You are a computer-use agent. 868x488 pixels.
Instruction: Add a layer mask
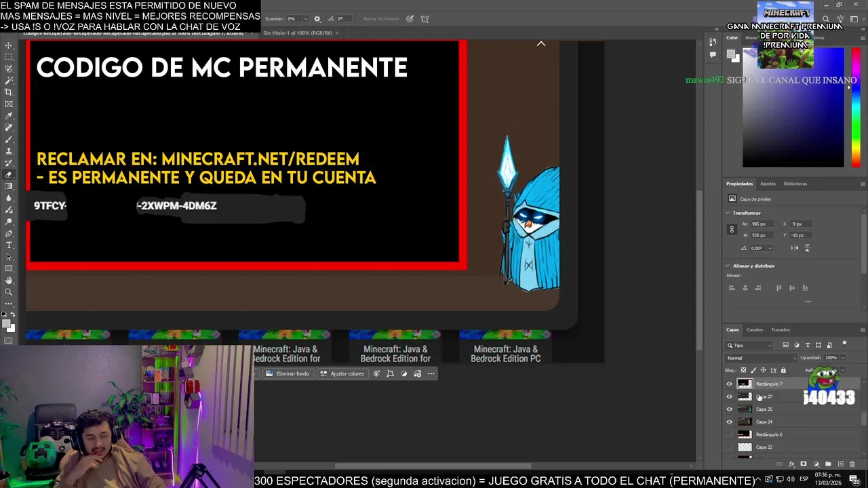pos(804,464)
